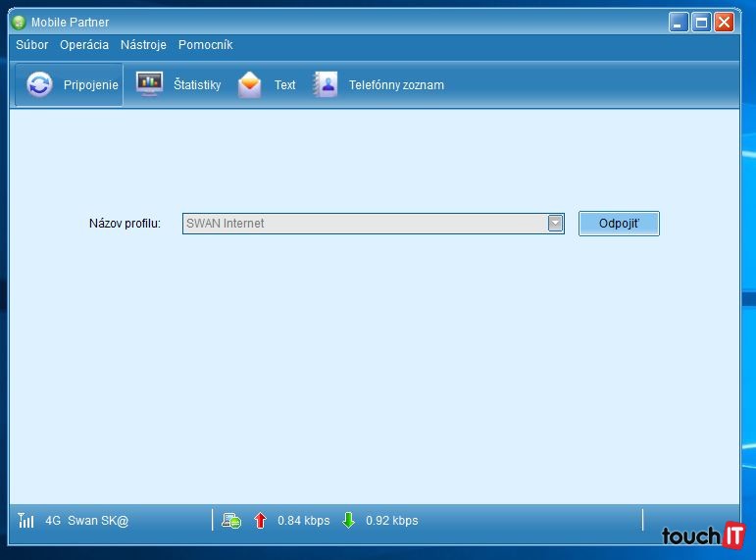Click the signal strength bars icon
The height and width of the screenshot is (560, 756).
pos(25,521)
